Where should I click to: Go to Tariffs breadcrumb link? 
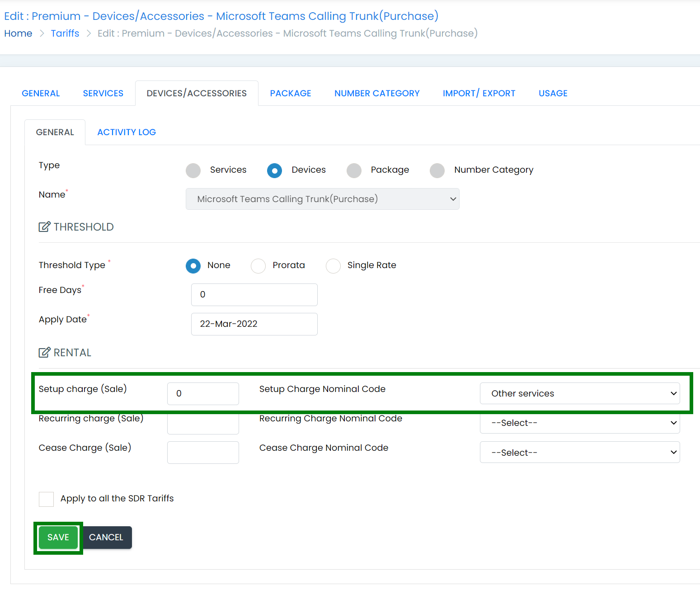[65, 33]
